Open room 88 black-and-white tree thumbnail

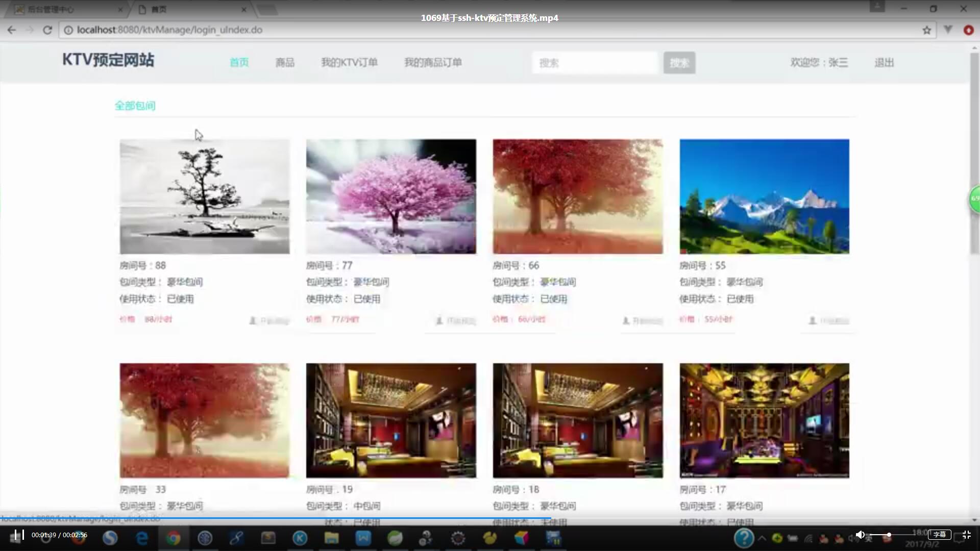coord(205,196)
